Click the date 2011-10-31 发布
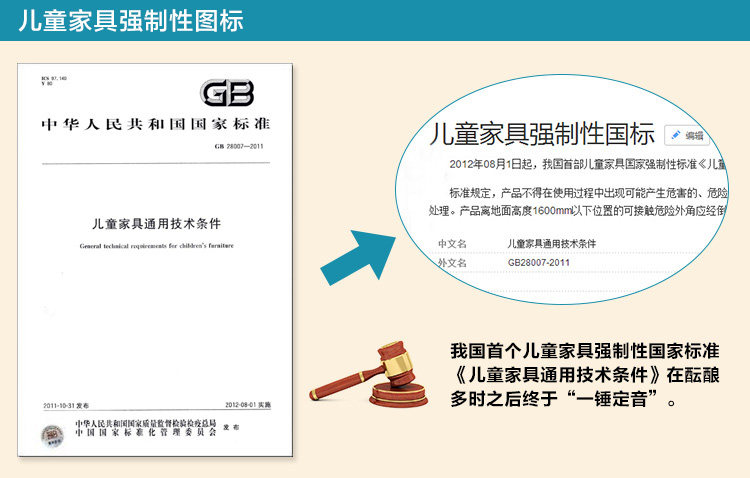The width and height of the screenshot is (750, 478). pos(66,406)
